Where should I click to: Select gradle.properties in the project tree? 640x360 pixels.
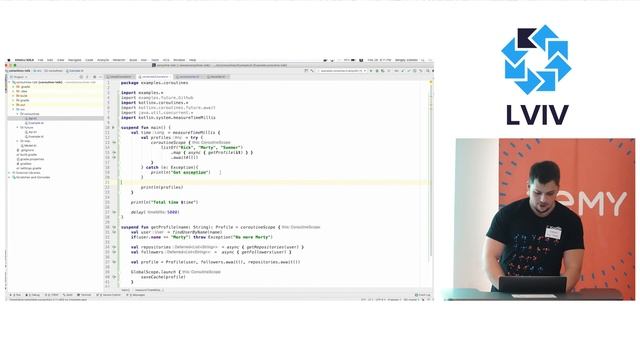(30, 159)
